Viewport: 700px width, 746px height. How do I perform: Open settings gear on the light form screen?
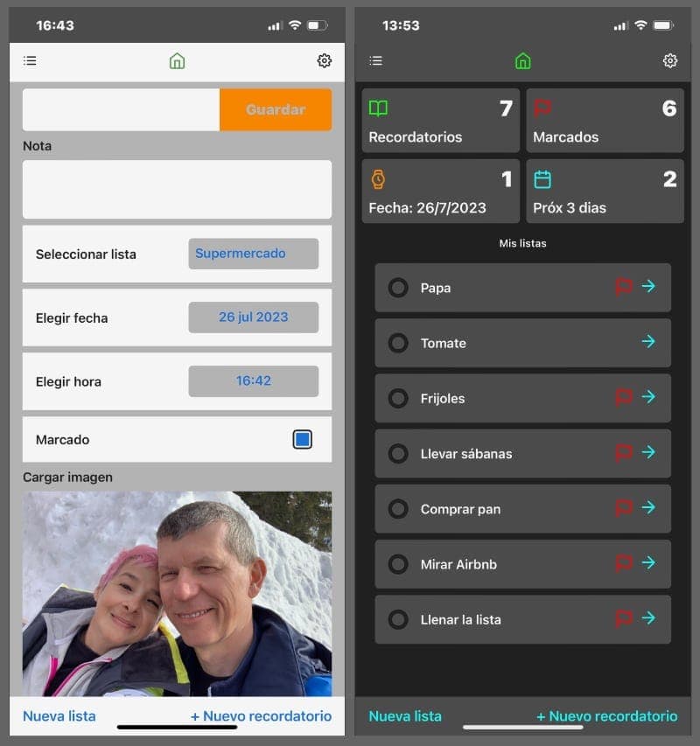tap(324, 60)
